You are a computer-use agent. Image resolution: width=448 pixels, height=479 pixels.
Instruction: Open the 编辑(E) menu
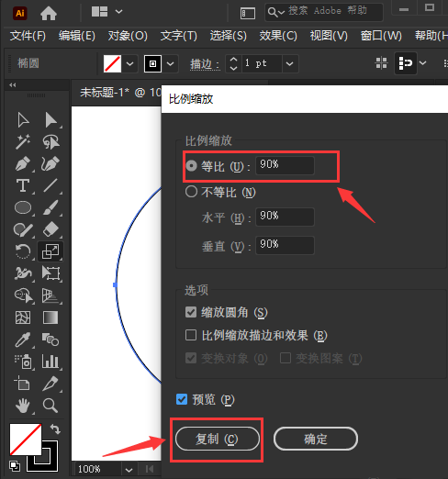click(77, 36)
